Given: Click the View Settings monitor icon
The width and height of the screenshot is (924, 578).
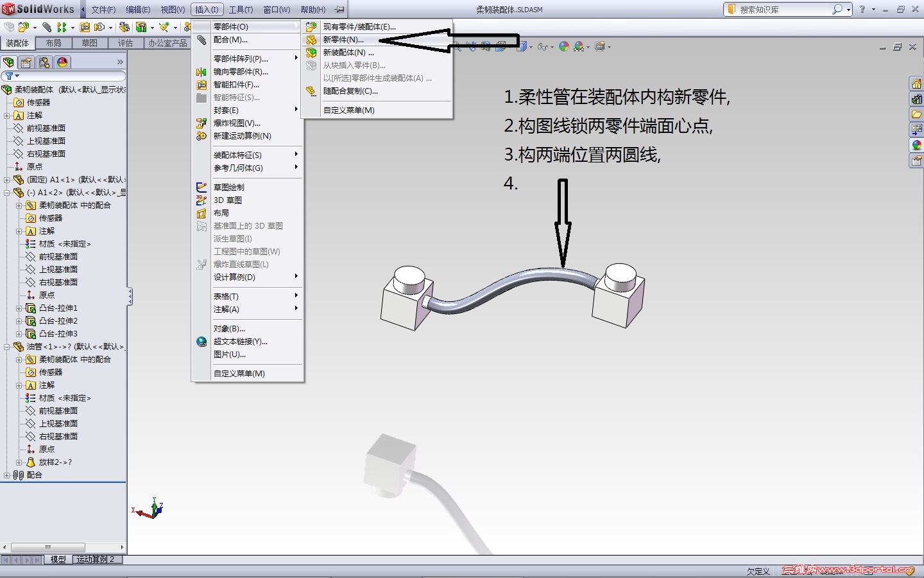Looking at the screenshot, I should click(600, 46).
